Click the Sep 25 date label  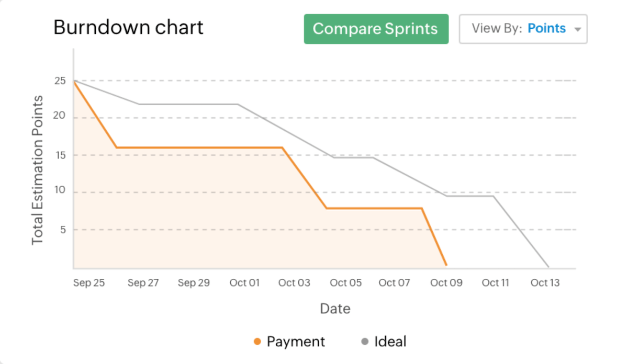click(x=89, y=283)
